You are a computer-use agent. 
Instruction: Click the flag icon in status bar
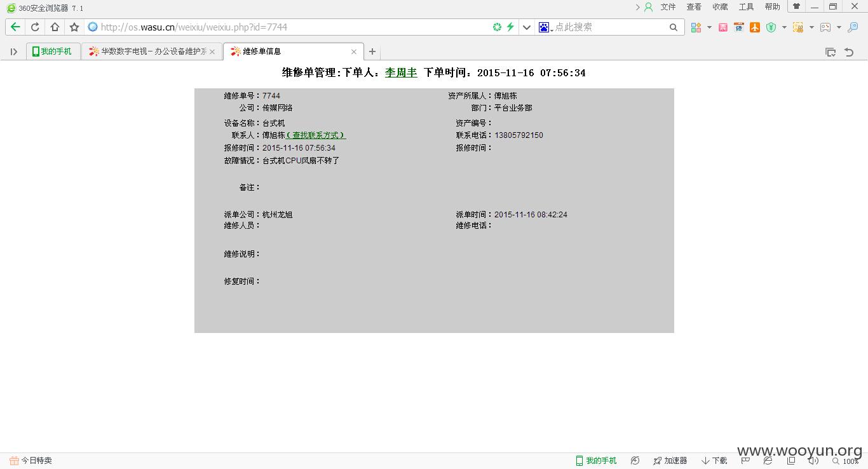pyautogui.click(x=745, y=461)
